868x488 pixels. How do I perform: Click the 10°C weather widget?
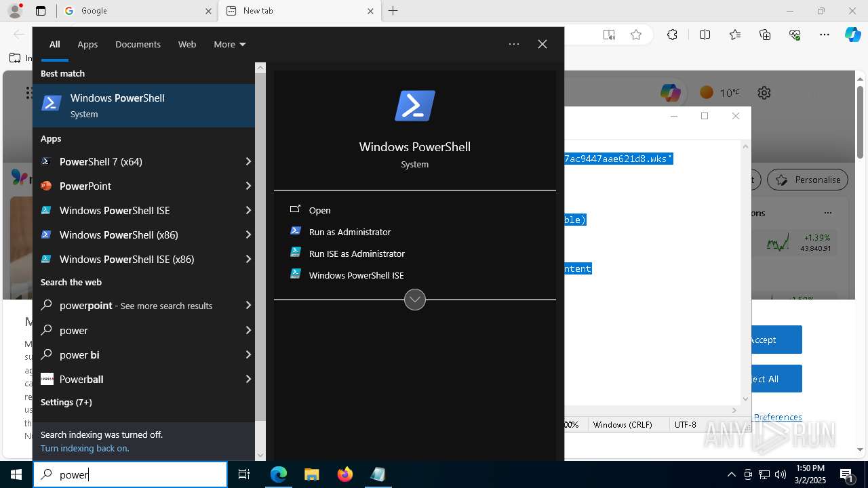tap(719, 93)
